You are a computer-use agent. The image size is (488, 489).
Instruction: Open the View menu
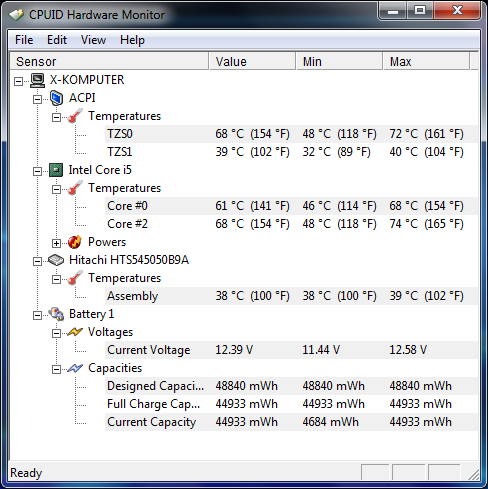pyautogui.click(x=93, y=40)
